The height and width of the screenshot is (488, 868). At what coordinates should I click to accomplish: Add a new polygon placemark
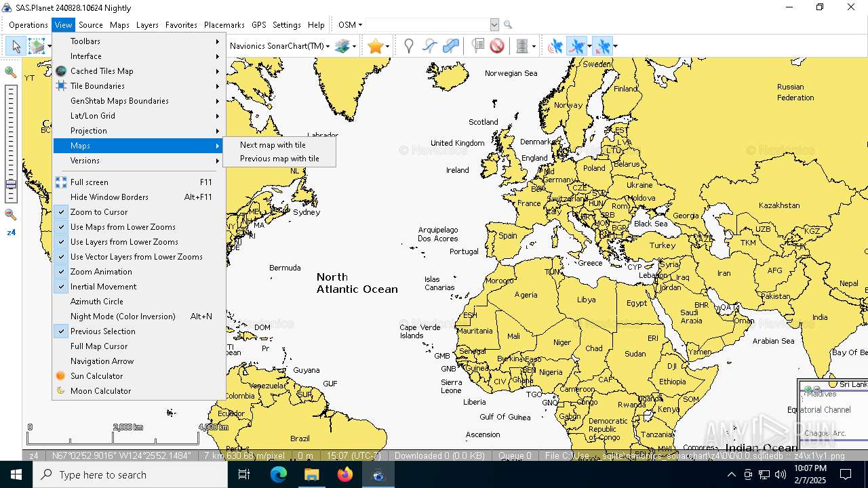[x=450, y=46]
